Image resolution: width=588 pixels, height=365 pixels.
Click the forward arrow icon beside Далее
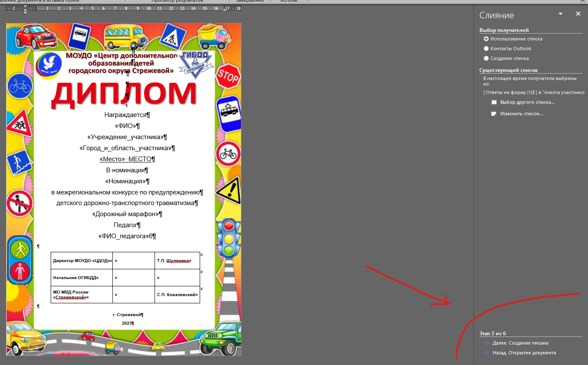point(487,343)
